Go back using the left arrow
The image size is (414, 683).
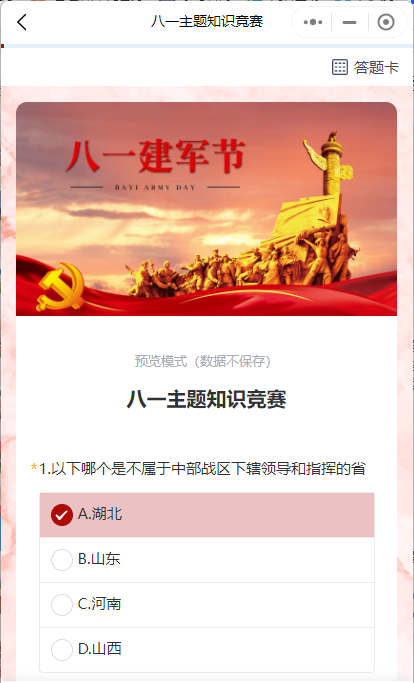pos(22,22)
